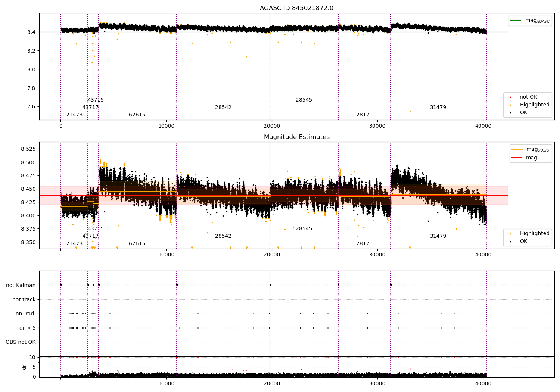Image resolution: width=560 pixels, height=392 pixels.
Task: Click the 40000 tick of the AGASC plot
Action: point(483,126)
